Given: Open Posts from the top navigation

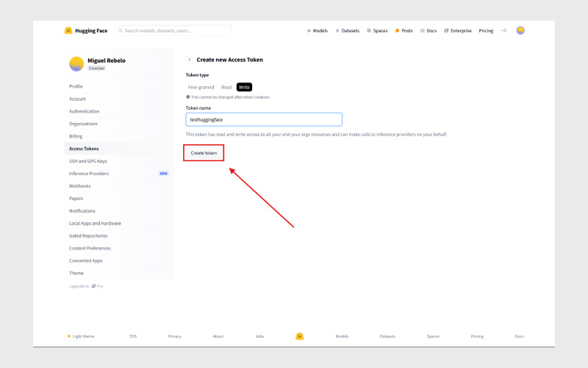Looking at the screenshot, I should click(404, 31).
